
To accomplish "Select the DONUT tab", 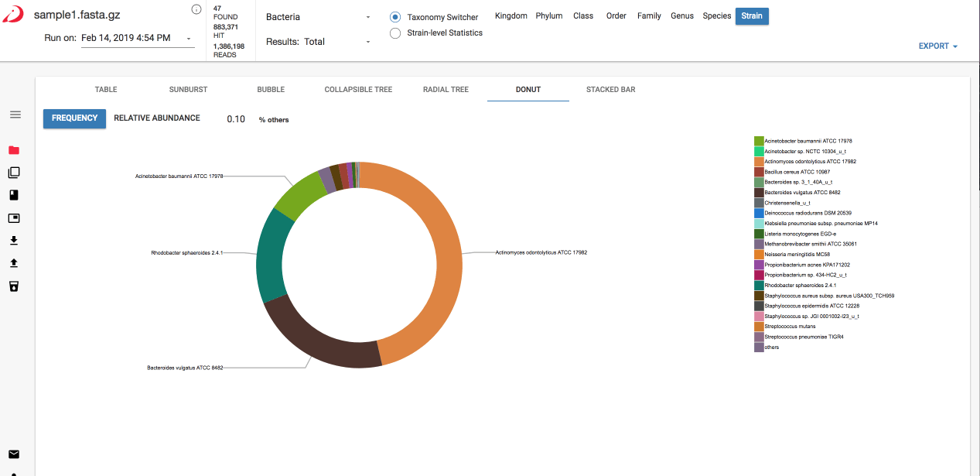I will [528, 90].
